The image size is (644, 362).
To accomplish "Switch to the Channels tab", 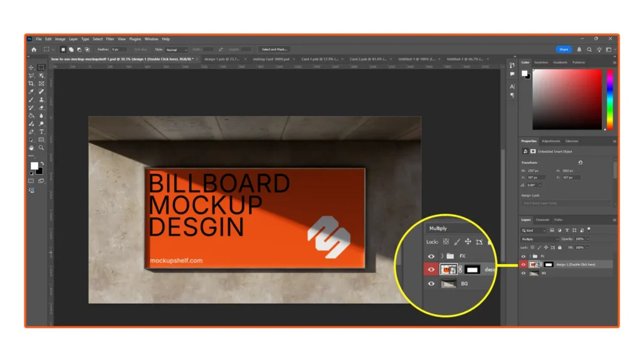I will pos(542,220).
